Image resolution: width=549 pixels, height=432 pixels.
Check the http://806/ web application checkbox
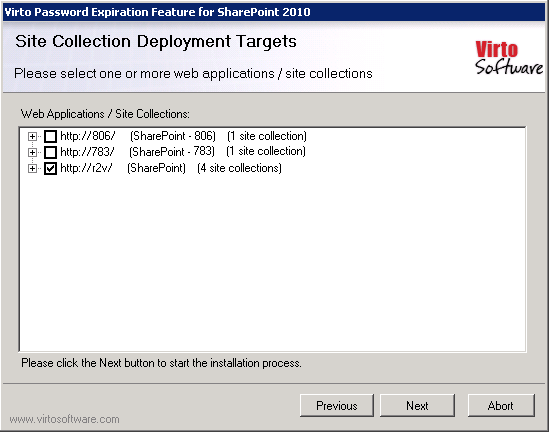point(50,136)
